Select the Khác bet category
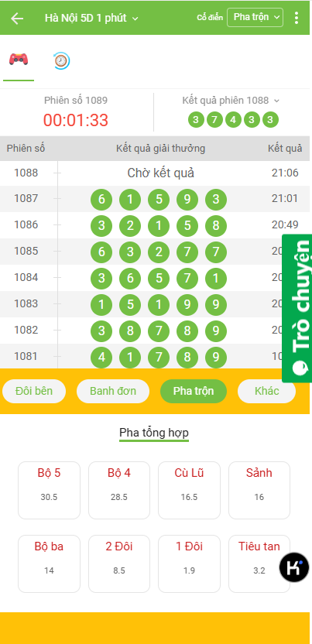312x644 pixels. pyautogui.click(x=266, y=391)
